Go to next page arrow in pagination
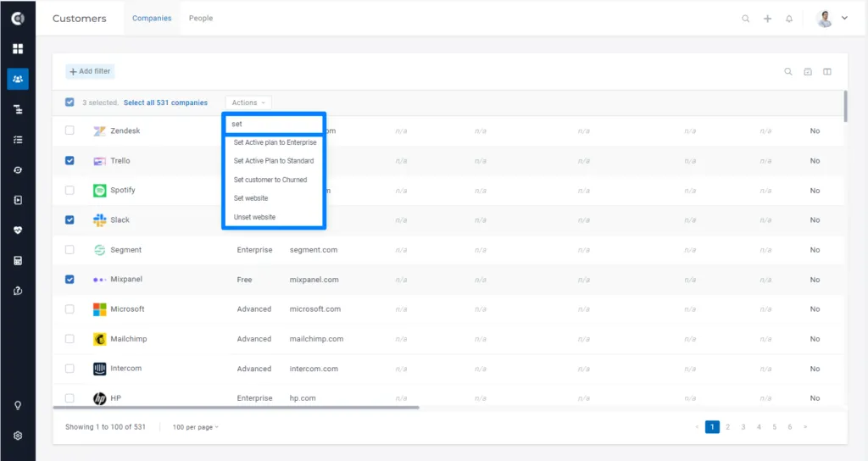The width and height of the screenshot is (868, 461). click(805, 427)
